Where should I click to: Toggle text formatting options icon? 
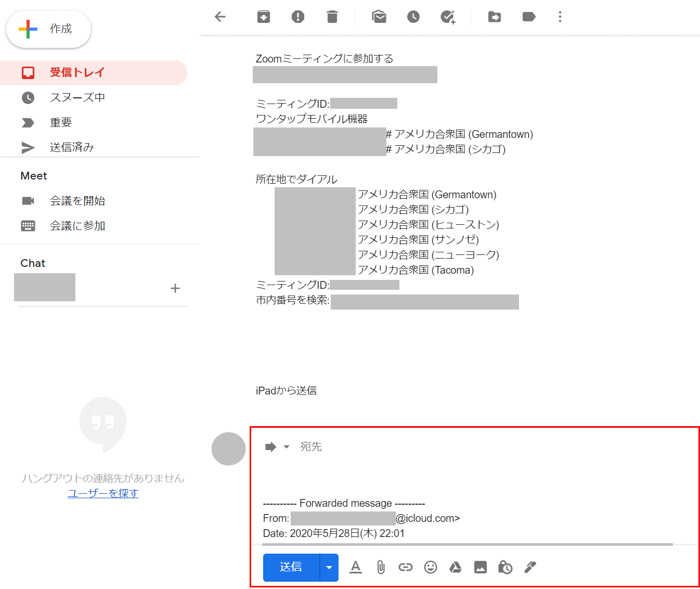coord(356,567)
